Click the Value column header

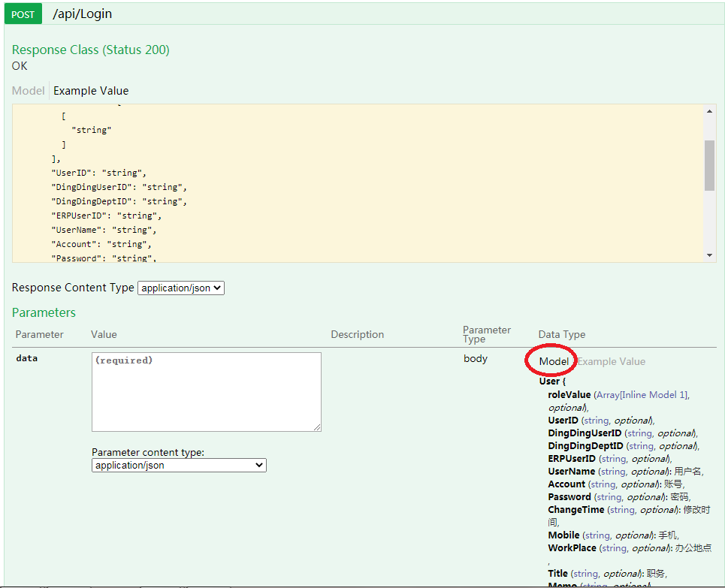pos(104,334)
